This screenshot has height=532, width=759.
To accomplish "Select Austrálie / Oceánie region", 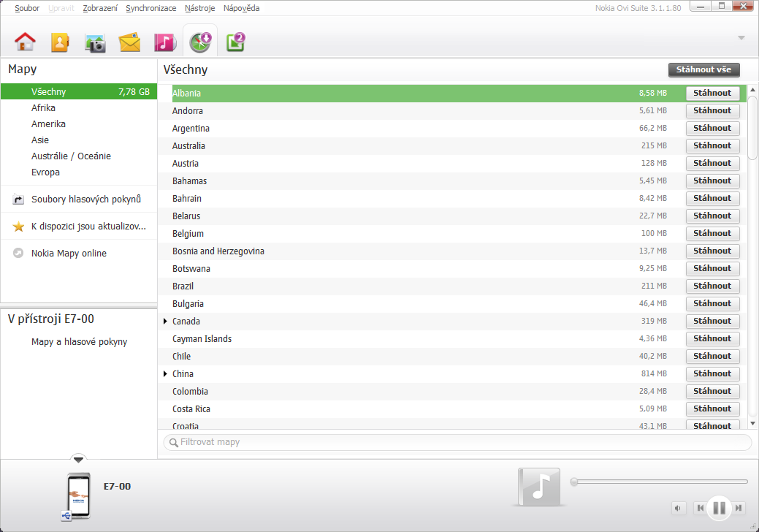I will [79, 156].
